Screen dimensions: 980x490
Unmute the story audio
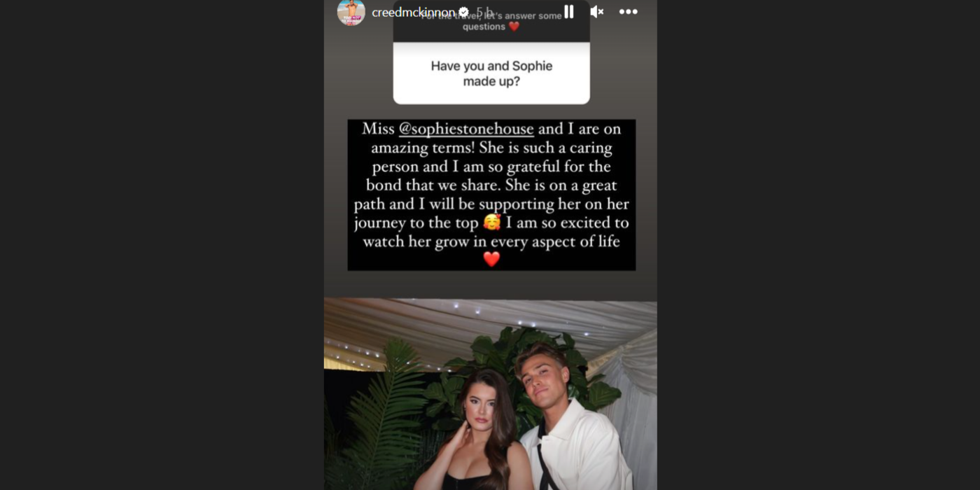[596, 12]
